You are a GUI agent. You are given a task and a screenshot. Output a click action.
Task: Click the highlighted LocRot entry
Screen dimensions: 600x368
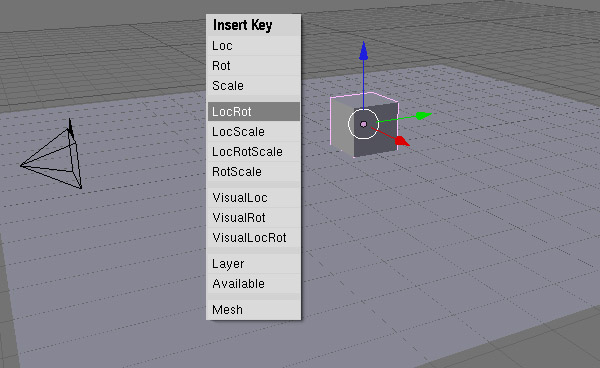(x=254, y=112)
